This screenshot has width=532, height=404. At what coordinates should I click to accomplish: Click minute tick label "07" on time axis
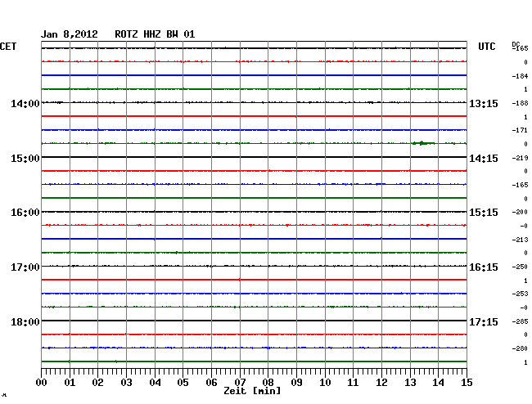(240, 383)
